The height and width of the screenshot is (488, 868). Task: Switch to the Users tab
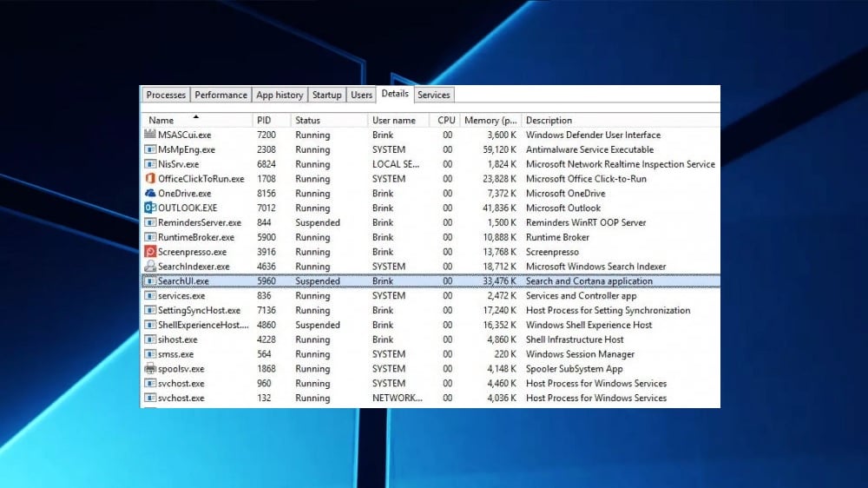click(361, 96)
